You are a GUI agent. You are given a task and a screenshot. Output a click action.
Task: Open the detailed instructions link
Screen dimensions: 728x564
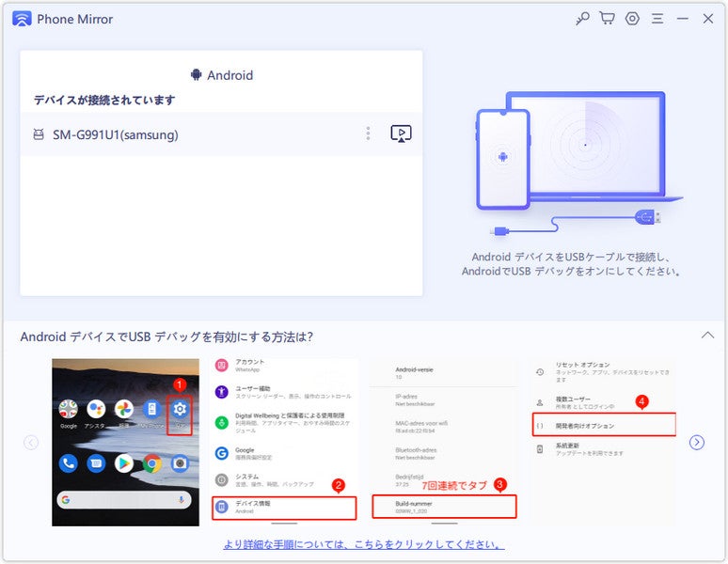coord(364,544)
